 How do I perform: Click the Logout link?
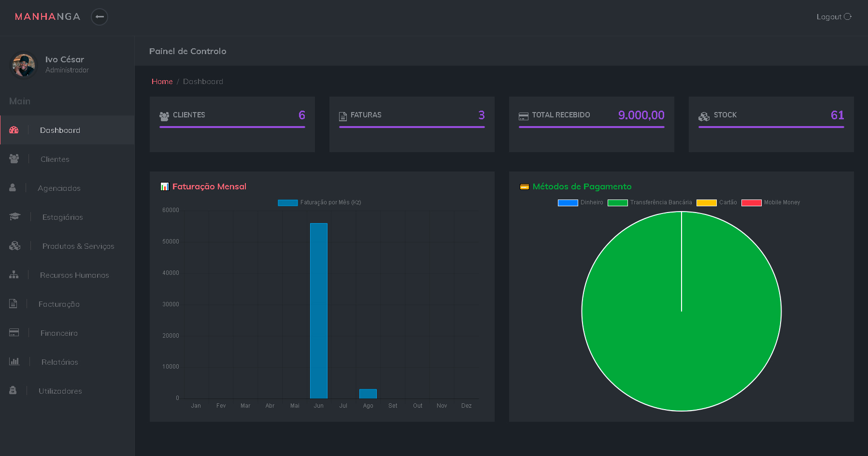click(x=833, y=17)
